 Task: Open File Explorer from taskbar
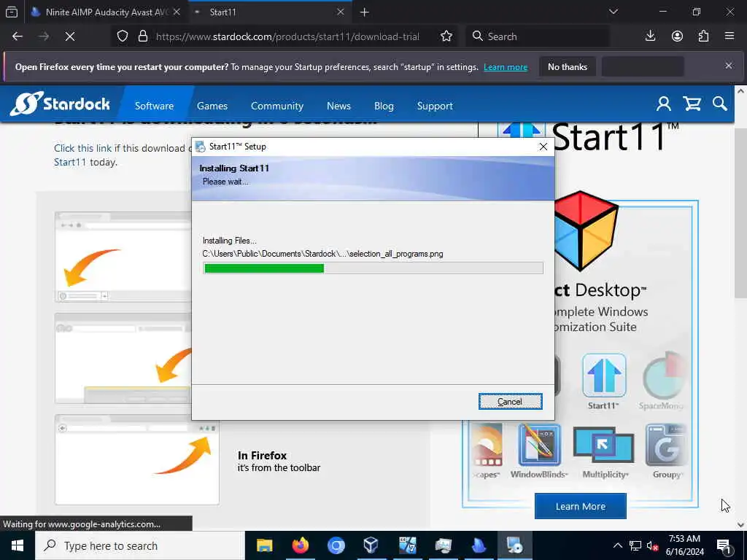tap(264, 545)
